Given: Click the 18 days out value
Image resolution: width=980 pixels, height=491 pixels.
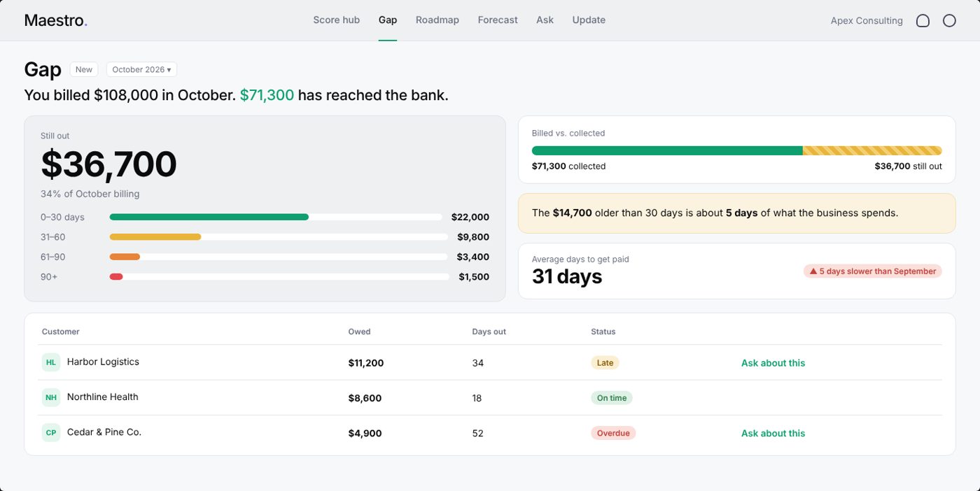Looking at the screenshot, I should point(477,398).
